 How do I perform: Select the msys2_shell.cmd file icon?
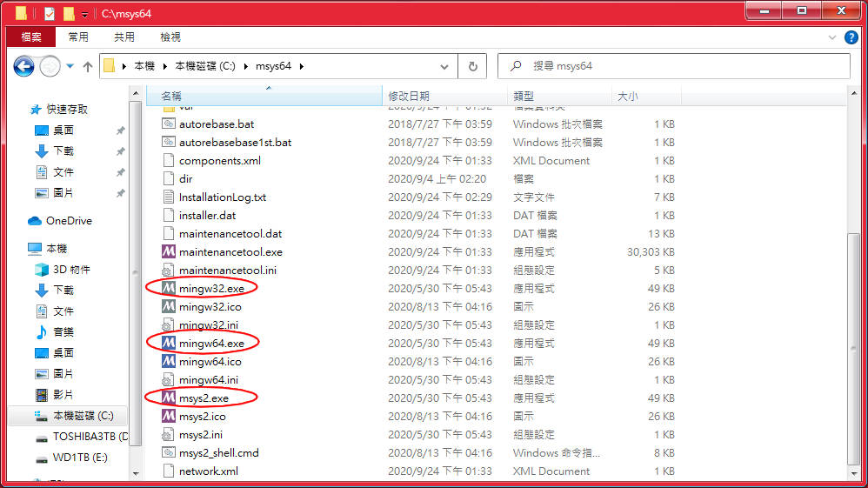(168, 453)
